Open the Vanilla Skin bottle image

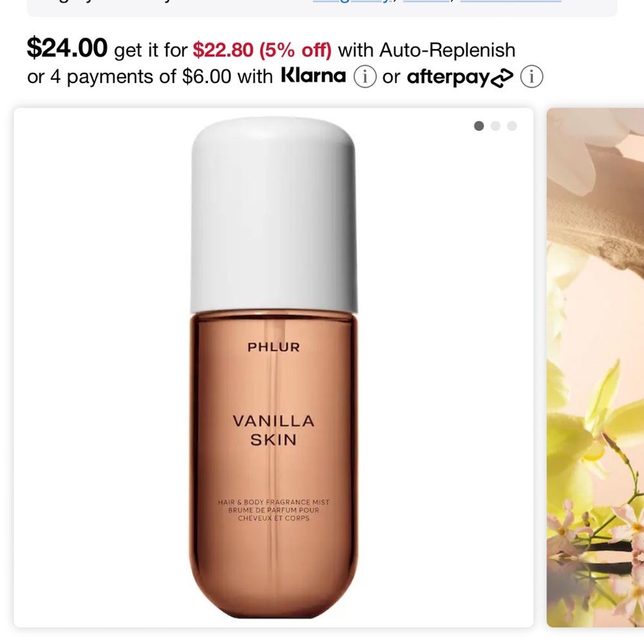(274, 368)
